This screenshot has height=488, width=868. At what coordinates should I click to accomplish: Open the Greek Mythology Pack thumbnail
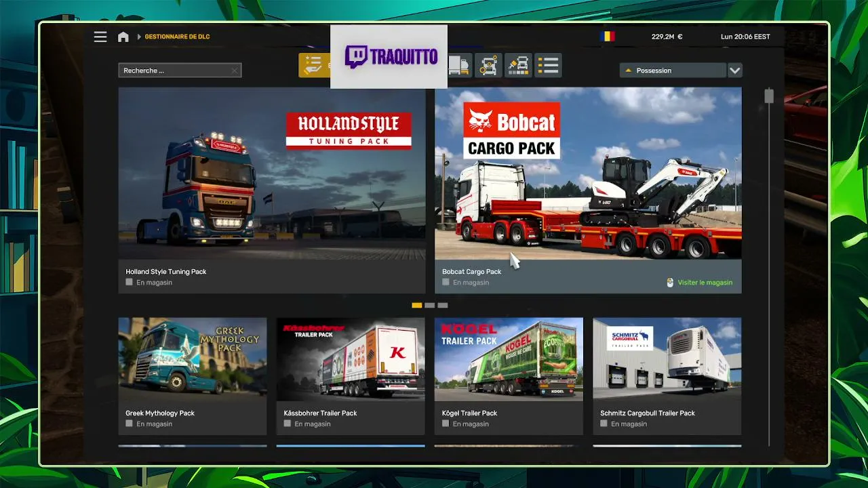click(x=193, y=359)
